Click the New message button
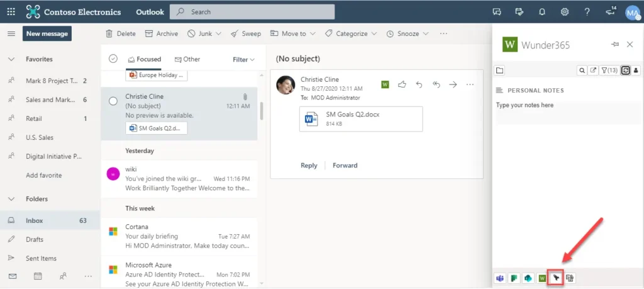The height and width of the screenshot is (289, 644). point(47,33)
